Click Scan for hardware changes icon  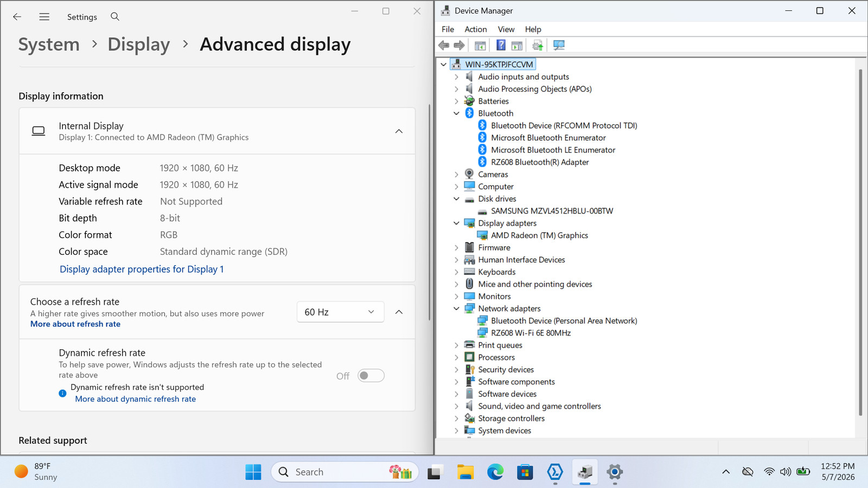click(x=559, y=46)
